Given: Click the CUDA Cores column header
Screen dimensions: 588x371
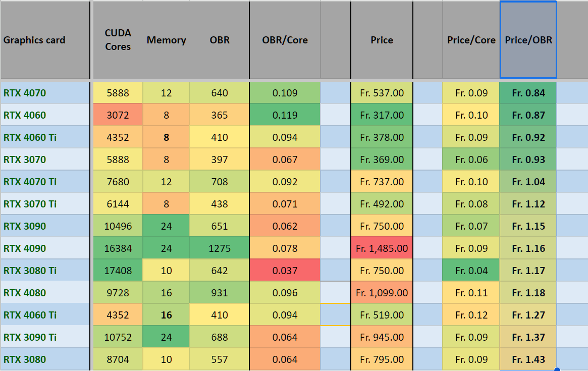Looking at the screenshot, I should [x=118, y=40].
